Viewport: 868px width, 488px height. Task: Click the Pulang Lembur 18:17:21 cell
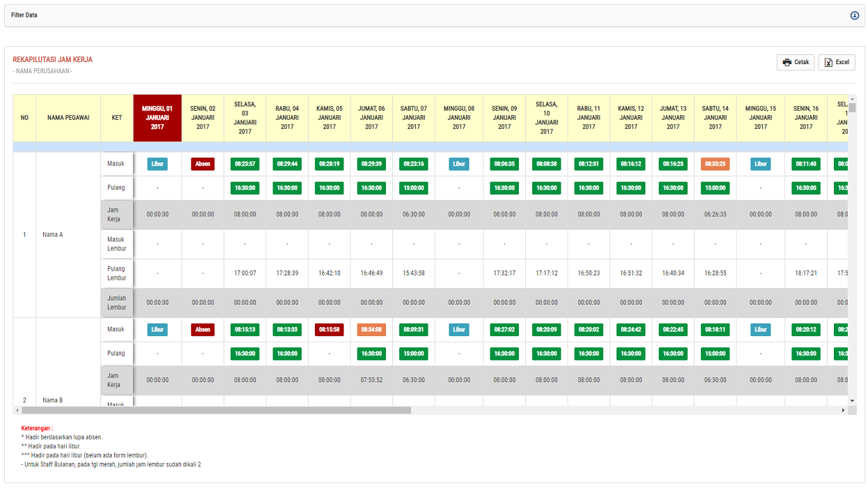coord(806,273)
